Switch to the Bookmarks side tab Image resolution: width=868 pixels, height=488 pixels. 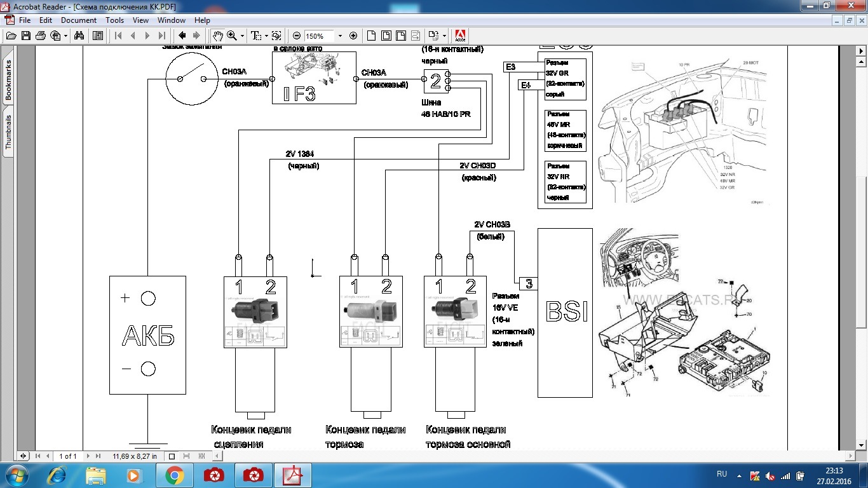coord(8,81)
